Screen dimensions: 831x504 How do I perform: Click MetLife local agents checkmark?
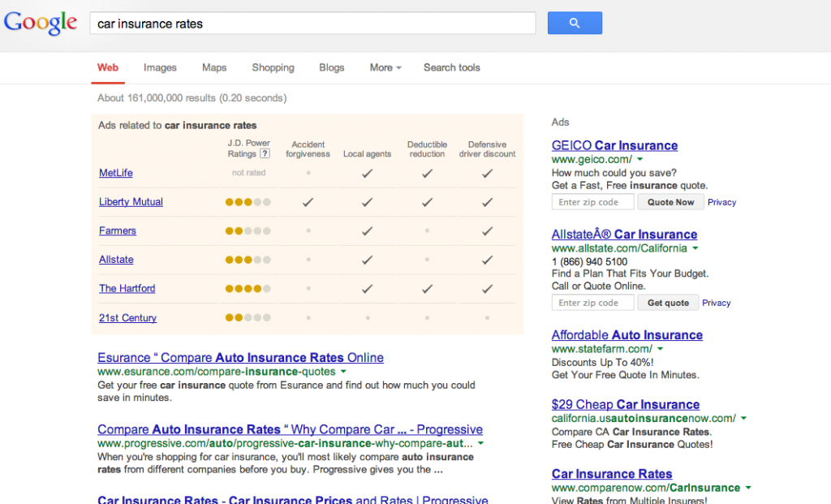pos(368,174)
